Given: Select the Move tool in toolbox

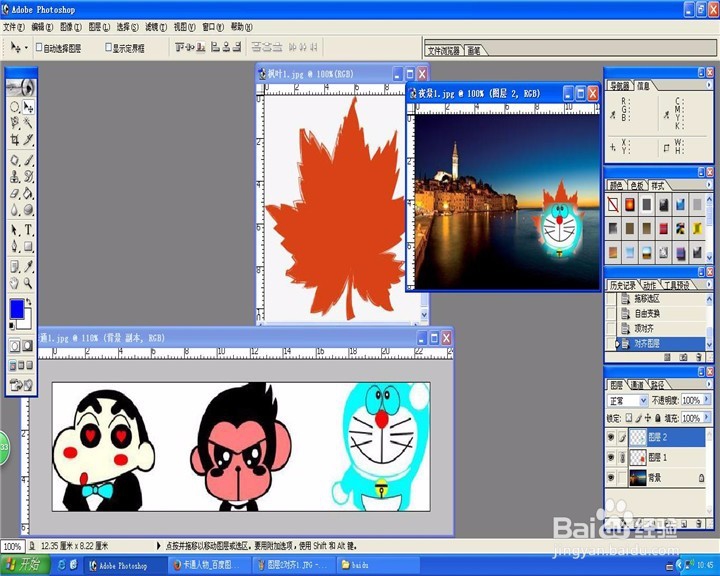Looking at the screenshot, I should click(28, 107).
